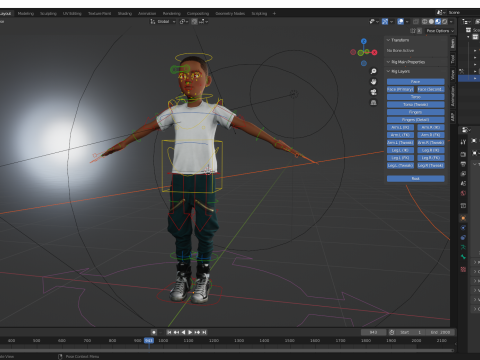This screenshot has width=480, height=360.
Task: Jump to next keyframe
Action: (x=197, y=332)
